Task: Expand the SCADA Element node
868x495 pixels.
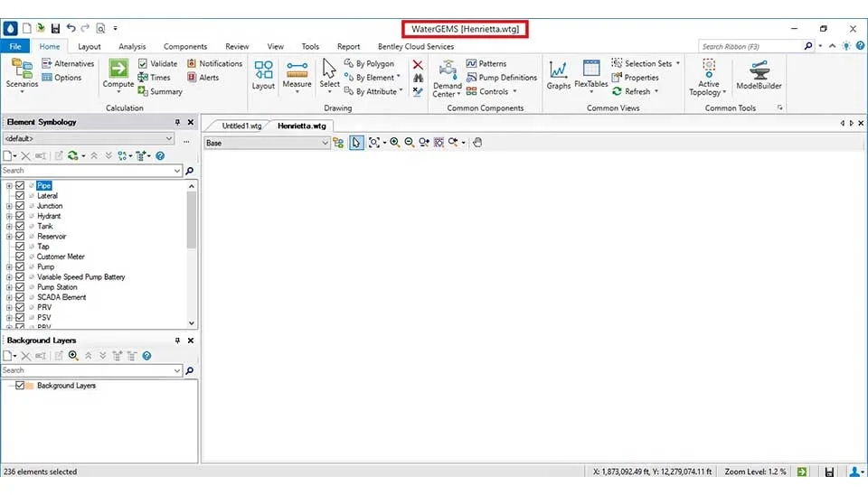Action: tap(9, 297)
